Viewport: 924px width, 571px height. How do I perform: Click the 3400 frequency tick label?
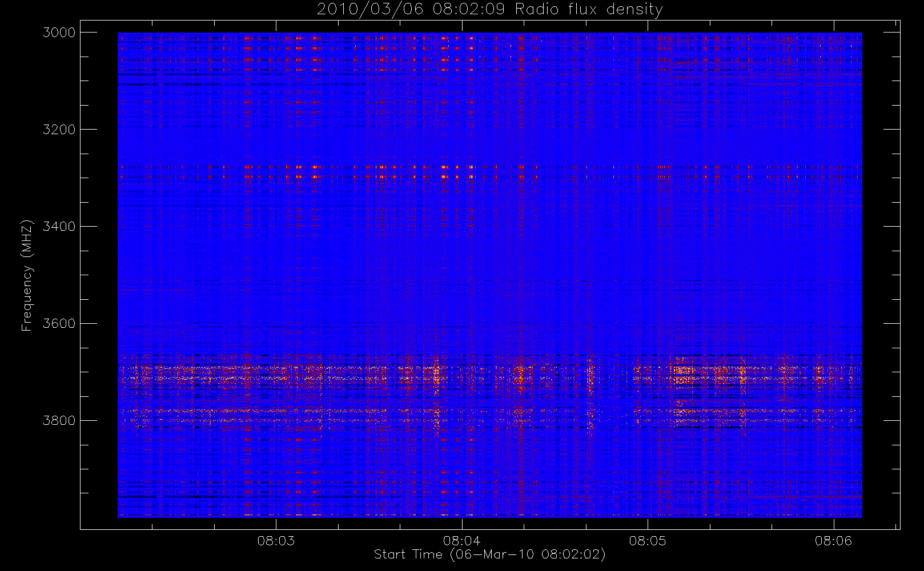59,227
